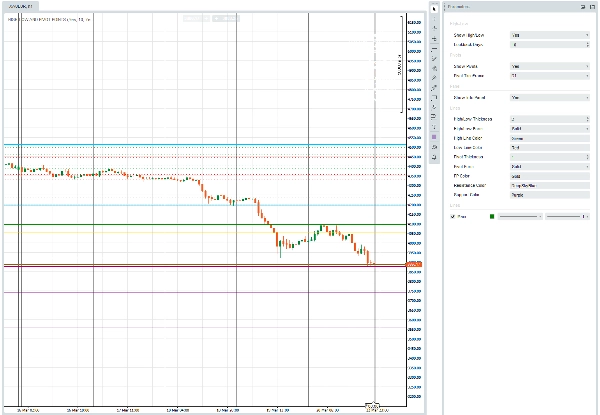Open the green line color swatch
The width and height of the screenshot is (600, 415).
point(492,216)
